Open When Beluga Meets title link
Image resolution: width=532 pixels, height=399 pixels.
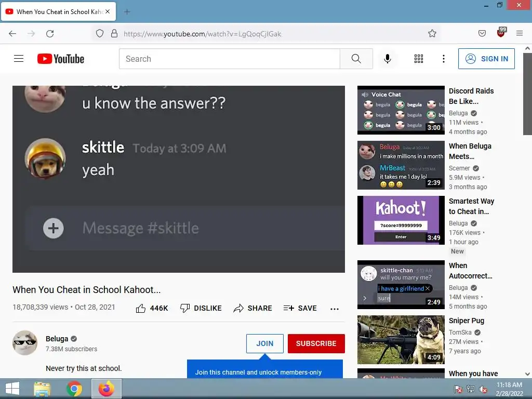(x=470, y=151)
